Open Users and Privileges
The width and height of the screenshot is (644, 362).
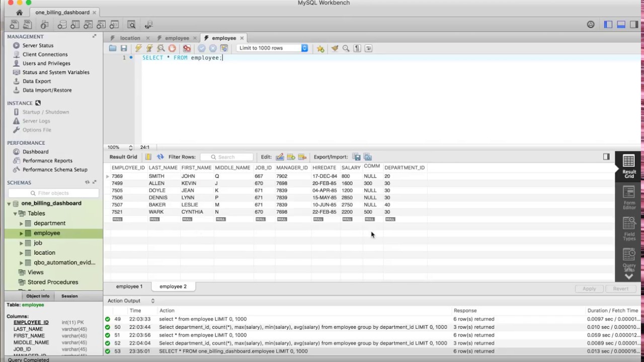pos(46,63)
